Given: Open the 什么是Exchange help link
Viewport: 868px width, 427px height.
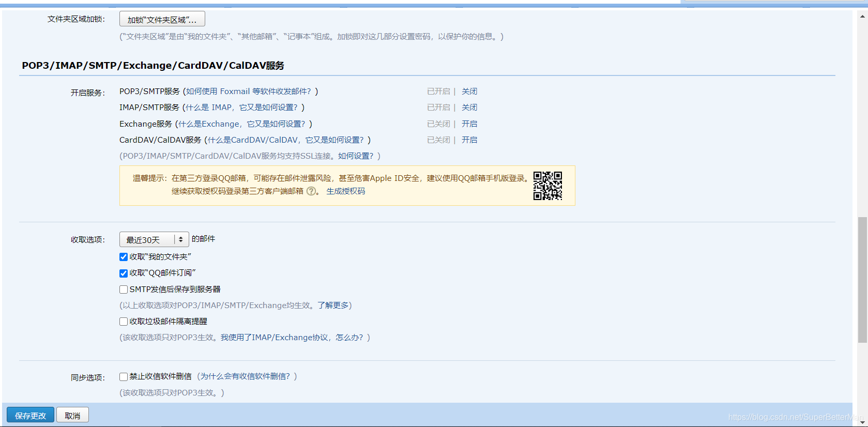Looking at the screenshot, I should 242,124.
